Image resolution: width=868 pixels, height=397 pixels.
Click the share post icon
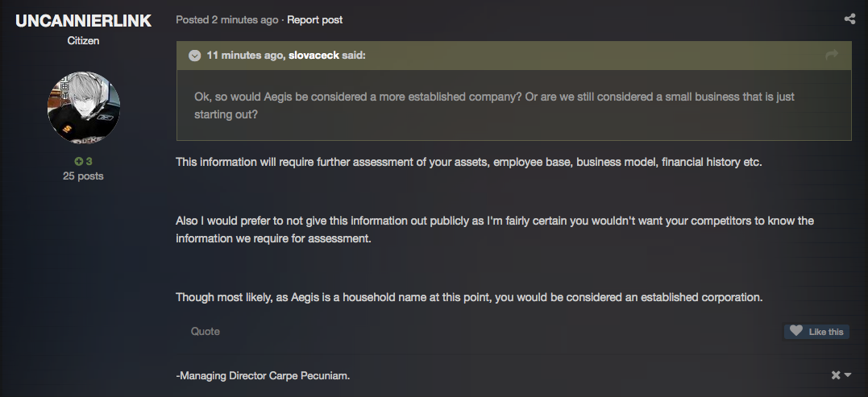pyautogui.click(x=849, y=19)
